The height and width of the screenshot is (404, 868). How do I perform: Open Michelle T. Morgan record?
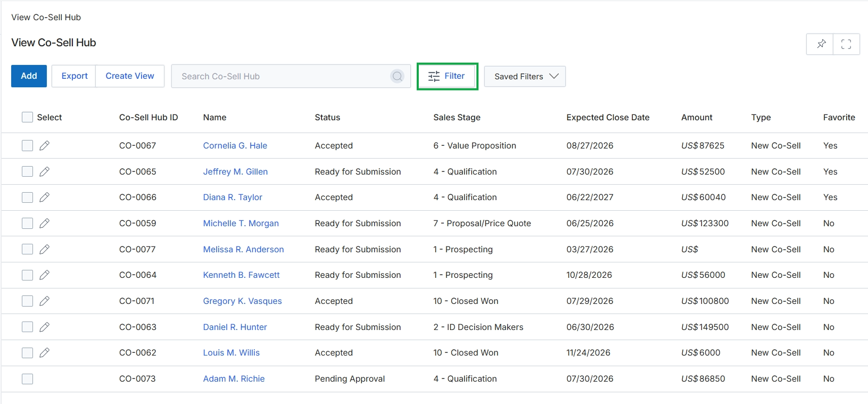click(x=241, y=223)
